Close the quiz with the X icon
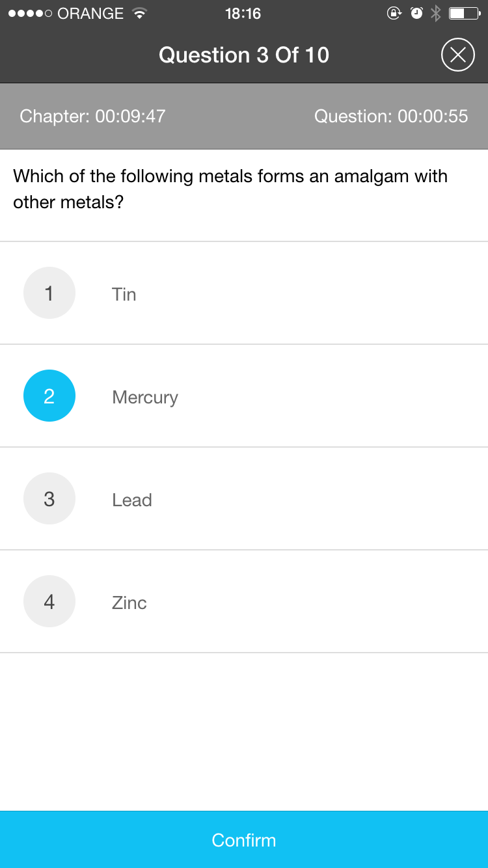This screenshot has width=488, height=868. [458, 55]
